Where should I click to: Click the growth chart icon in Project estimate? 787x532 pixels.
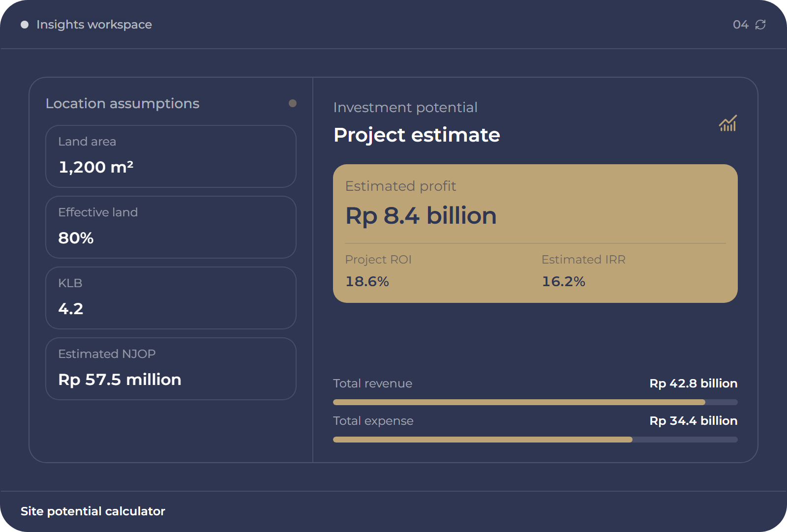tap(727, 123)
